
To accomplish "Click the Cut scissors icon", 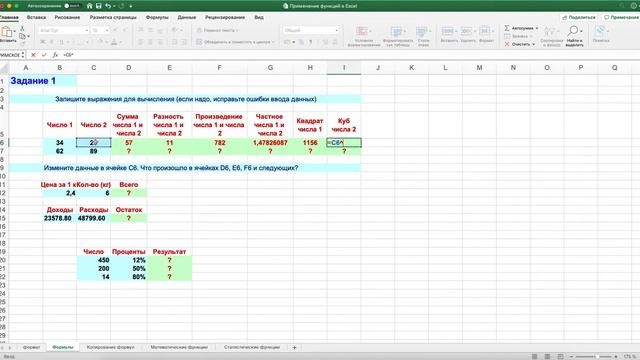I will tap(22, 29).
